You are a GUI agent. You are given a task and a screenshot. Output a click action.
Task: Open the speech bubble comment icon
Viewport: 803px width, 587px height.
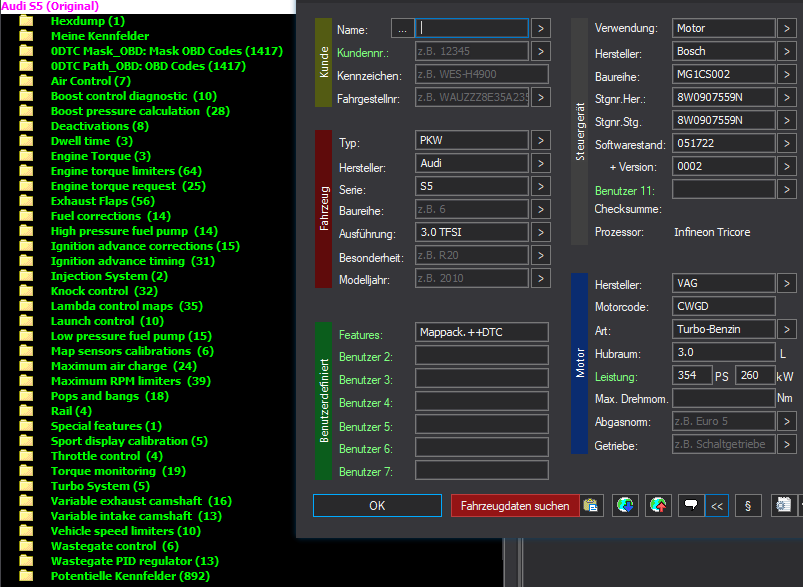click(x=691, y=506)
